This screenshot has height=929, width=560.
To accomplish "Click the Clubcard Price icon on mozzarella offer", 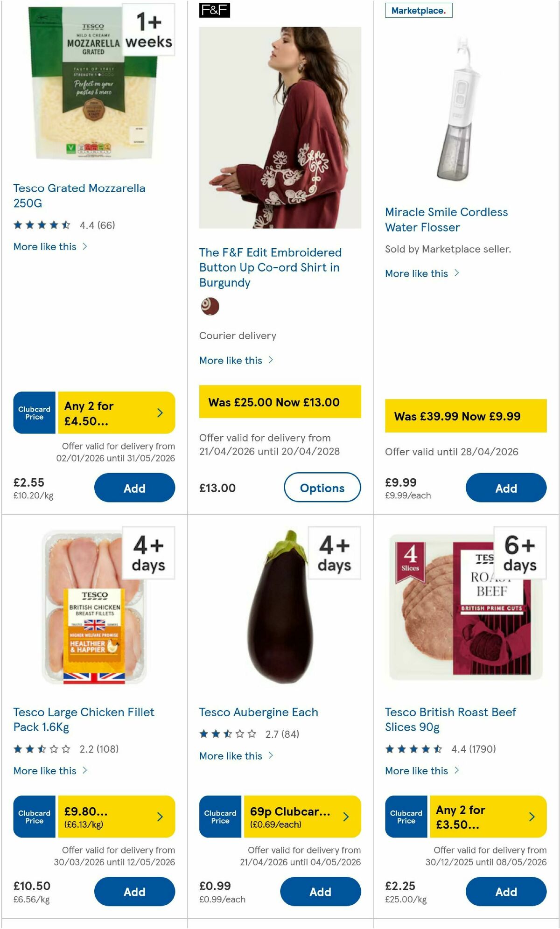I will click(x=34, y=412).
